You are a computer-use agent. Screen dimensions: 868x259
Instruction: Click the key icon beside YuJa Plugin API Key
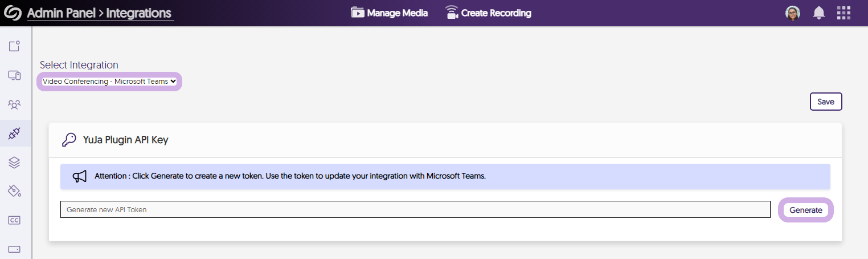point(69,140)
